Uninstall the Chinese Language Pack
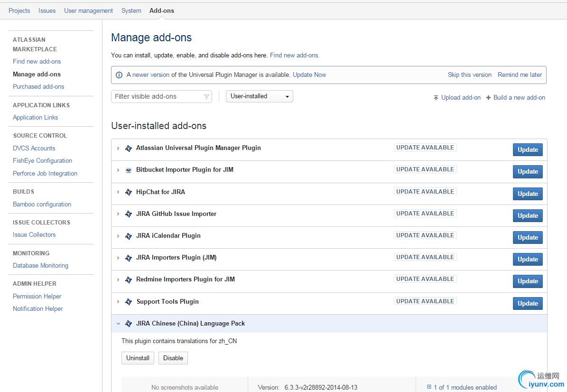The height and width of the screenshot is (392, 567). coord(138,358)
